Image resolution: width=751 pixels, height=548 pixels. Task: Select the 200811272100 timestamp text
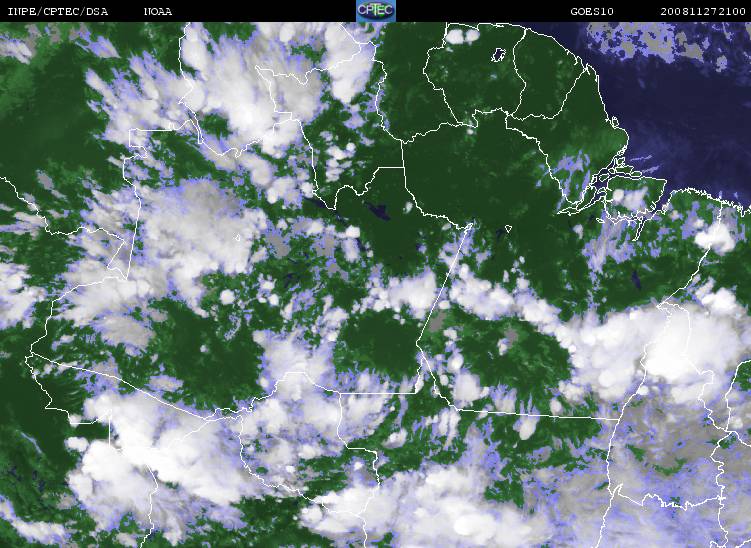tap(703, 11)
